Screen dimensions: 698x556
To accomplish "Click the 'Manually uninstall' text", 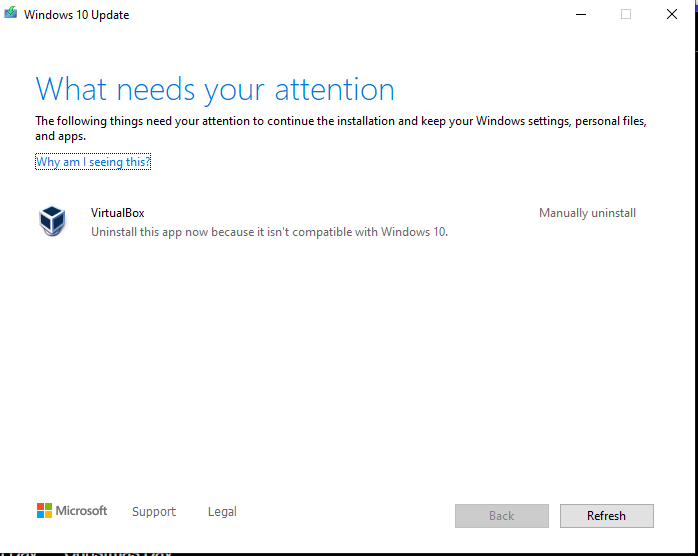I will click(587, 213).
